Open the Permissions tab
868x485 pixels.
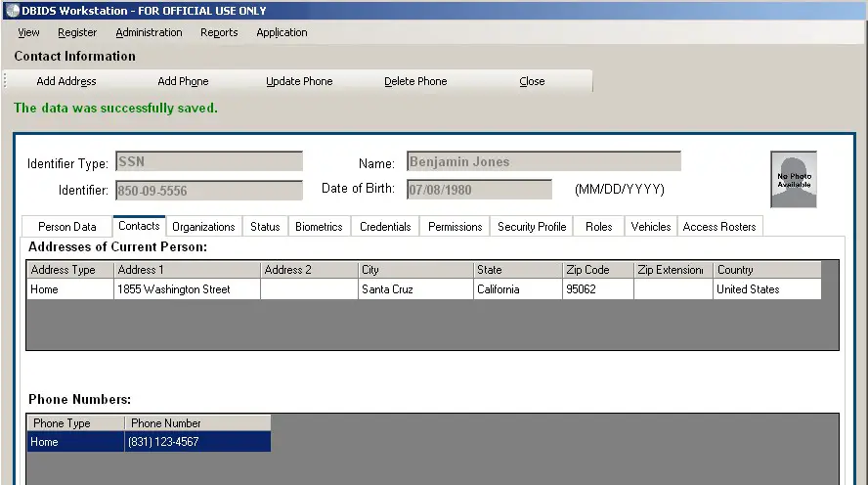[456, 227]
